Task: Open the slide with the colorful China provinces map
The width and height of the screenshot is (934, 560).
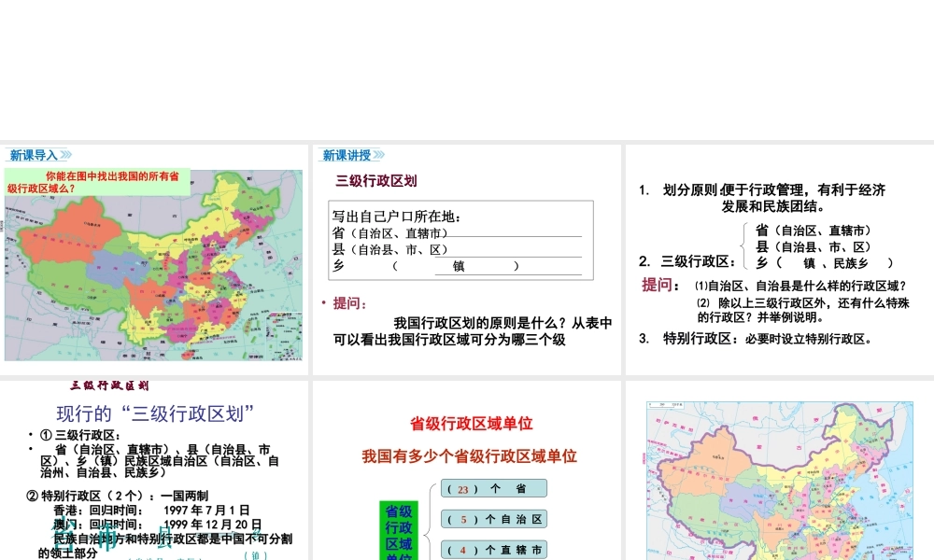Action: [x=154, y=259]
